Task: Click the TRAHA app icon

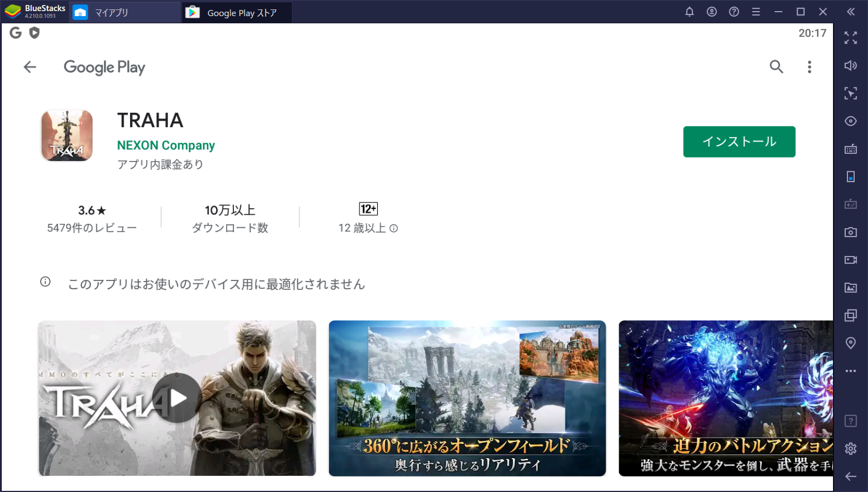Action: tap(67, 135)
